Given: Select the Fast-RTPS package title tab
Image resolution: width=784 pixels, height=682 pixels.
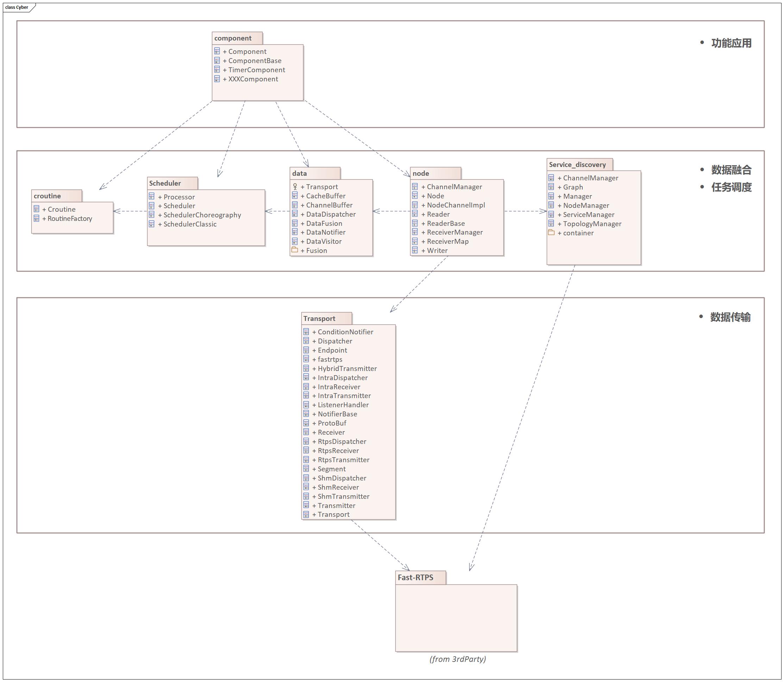Looking at the screenshot, I should pyautogui.click(x=421, y=578).
